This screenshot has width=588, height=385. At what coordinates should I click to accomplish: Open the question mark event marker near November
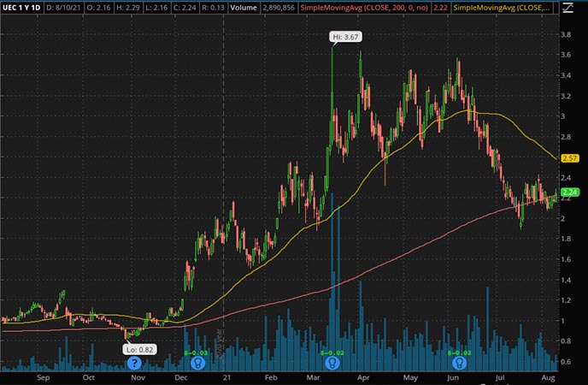click(134, 363)
